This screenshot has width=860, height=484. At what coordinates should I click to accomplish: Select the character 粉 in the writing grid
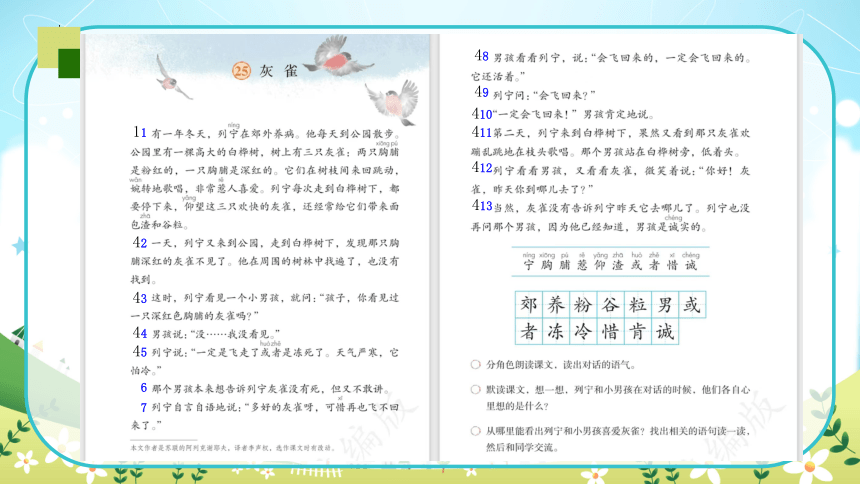(583, 305)
